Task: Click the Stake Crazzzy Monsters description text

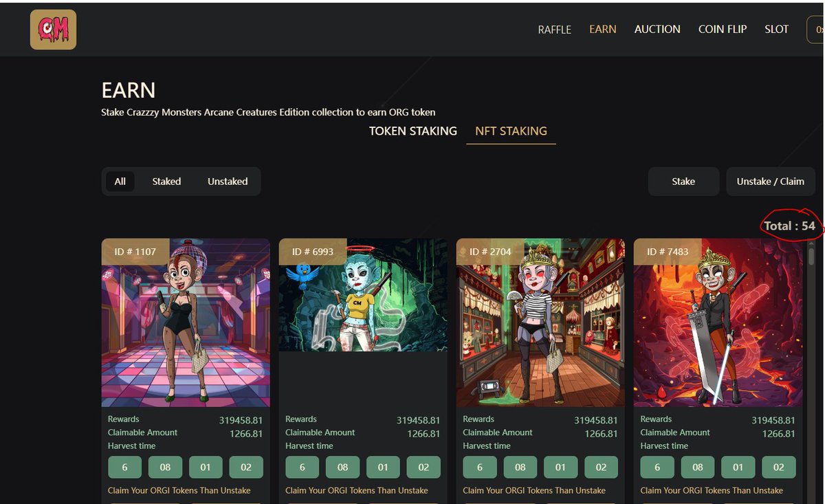Action: (x=268, y=112)
